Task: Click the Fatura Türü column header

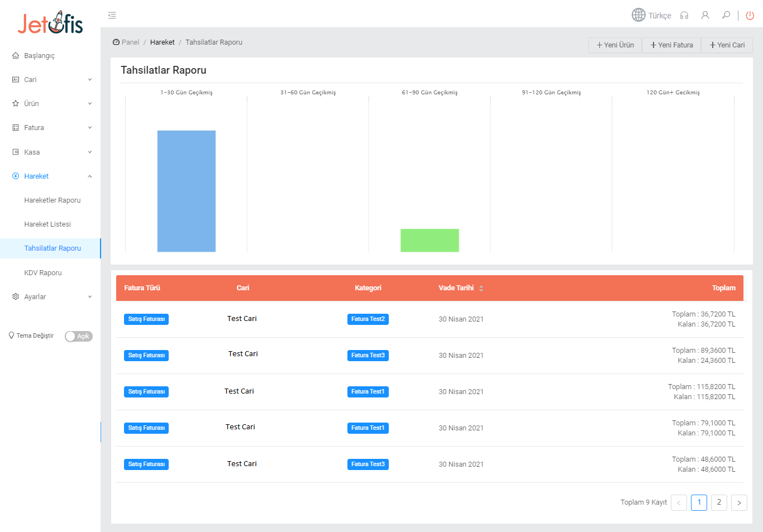Action: (142, 288)
